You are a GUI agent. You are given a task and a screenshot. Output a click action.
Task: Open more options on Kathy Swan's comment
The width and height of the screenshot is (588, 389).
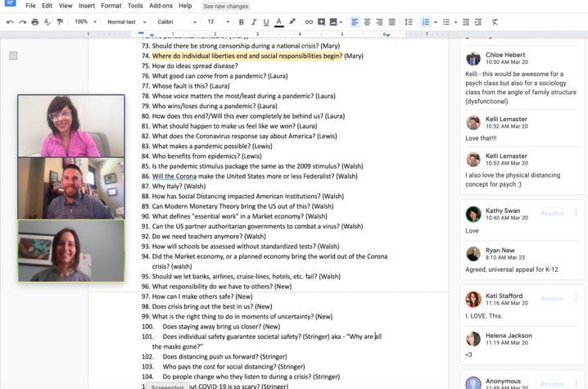(x=576, y=214)
